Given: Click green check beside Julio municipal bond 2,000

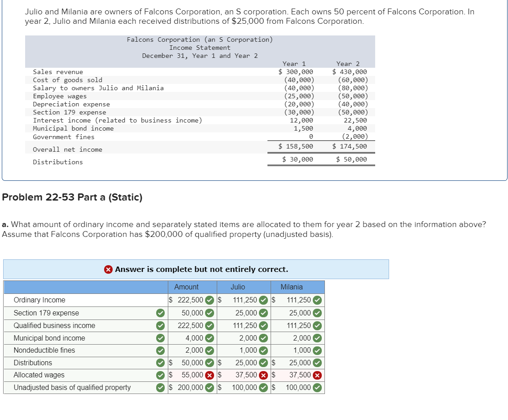Looking at the screenshot, I should coord(264,338).
